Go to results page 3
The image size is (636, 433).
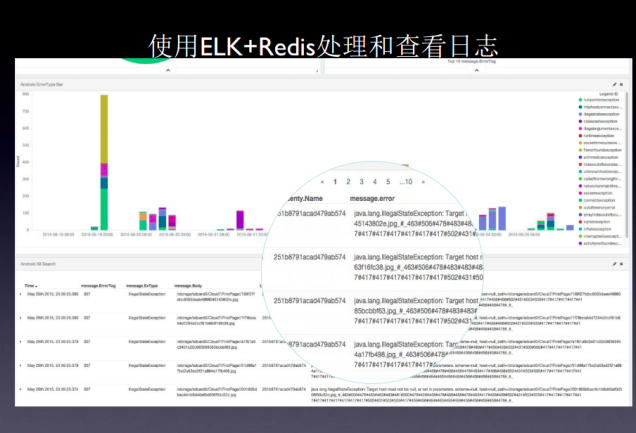(x=361, y=182)
